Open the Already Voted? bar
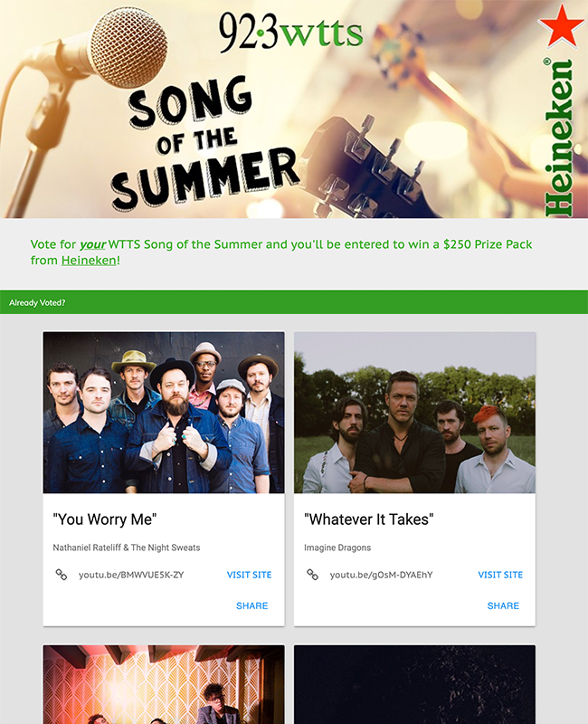 click(294, 302)
